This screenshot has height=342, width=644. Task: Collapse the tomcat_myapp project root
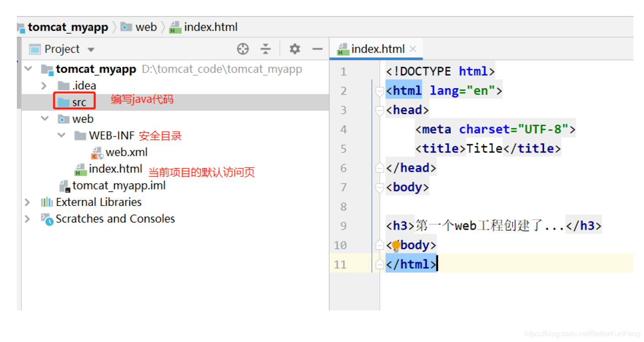pyautogui.click(x=28, y=69)
